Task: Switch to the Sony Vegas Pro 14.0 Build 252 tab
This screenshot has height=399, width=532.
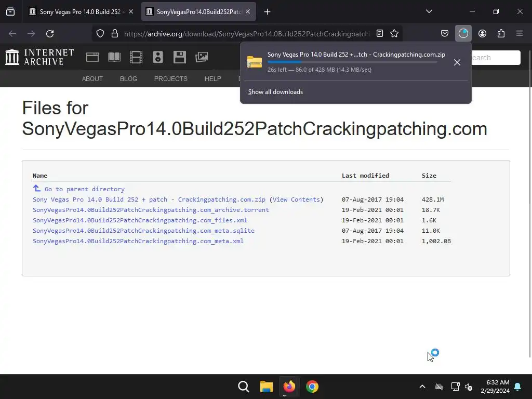Action: (82, 11)
